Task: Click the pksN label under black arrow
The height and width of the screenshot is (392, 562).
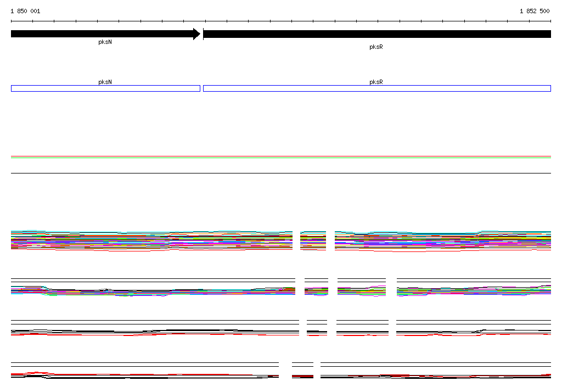Action: click(105, 42)
